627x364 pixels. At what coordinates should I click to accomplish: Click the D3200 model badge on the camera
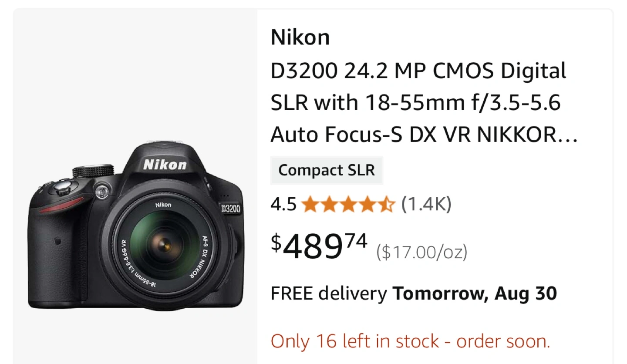click(x=230, y=209)
